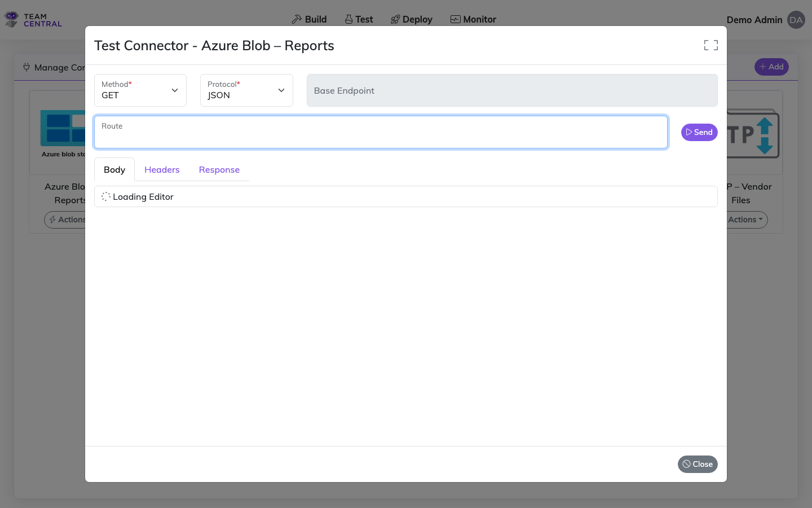Open the Test flask icon
Screen dimensions: 812x508
348,19
